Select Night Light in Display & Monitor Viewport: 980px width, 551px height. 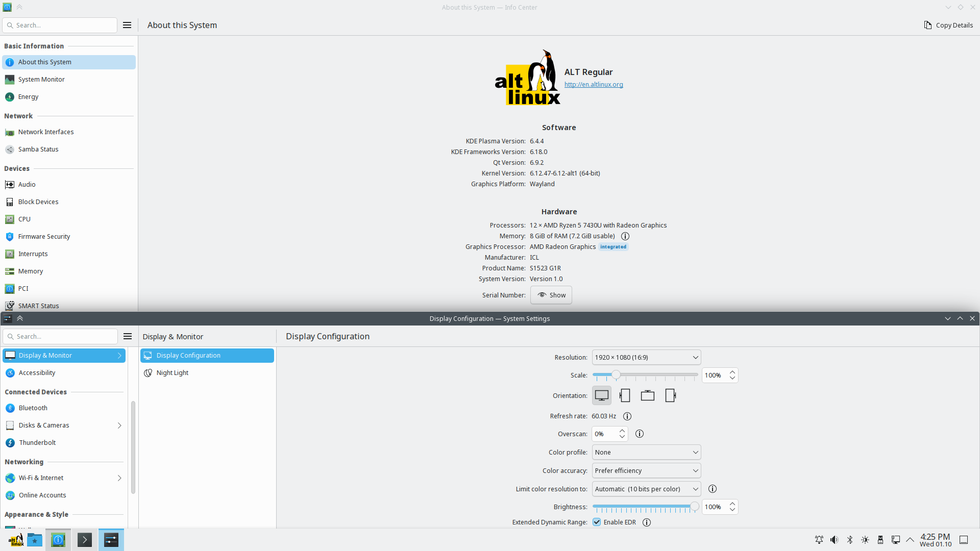[173, 373]
